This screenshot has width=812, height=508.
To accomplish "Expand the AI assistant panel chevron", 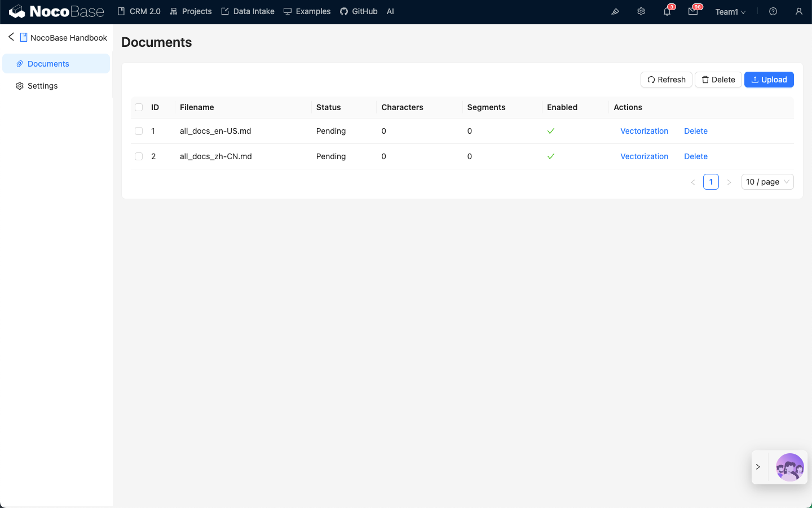I will pos(758,467).
